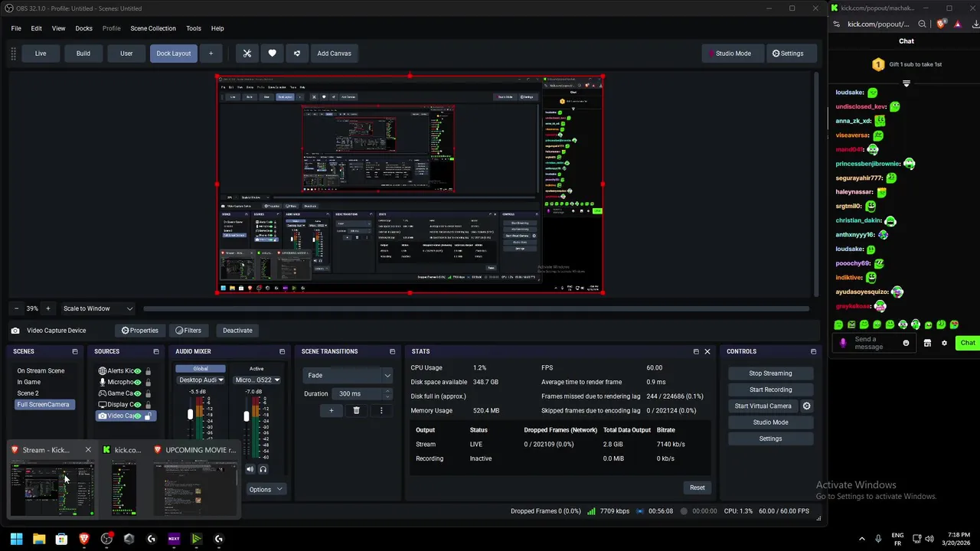The width and height of the screenshot is (980, 551).
Task: Toggle audio monitoring headphones icon
Action: 263,469
